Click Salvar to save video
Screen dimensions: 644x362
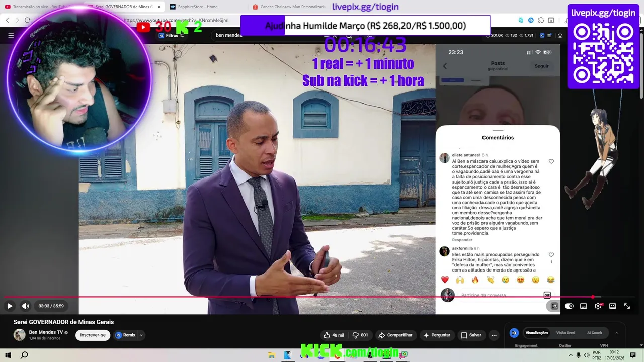tap(471, 335)
